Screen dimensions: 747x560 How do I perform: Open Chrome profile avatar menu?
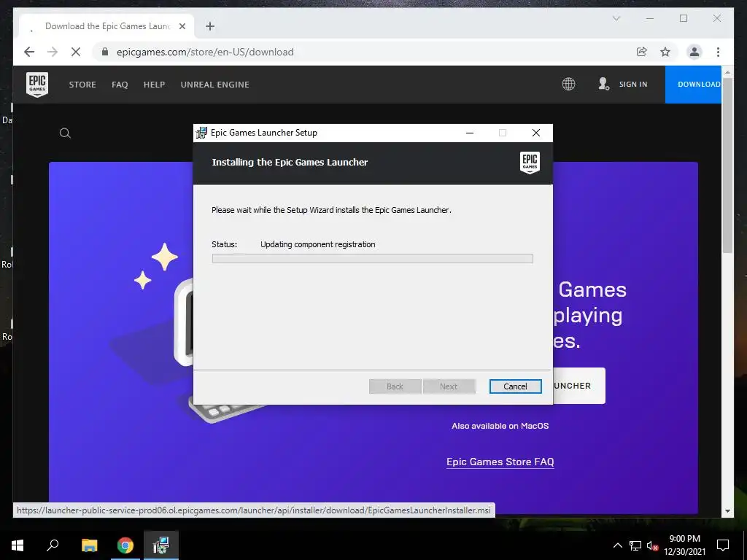coord(694,52)
